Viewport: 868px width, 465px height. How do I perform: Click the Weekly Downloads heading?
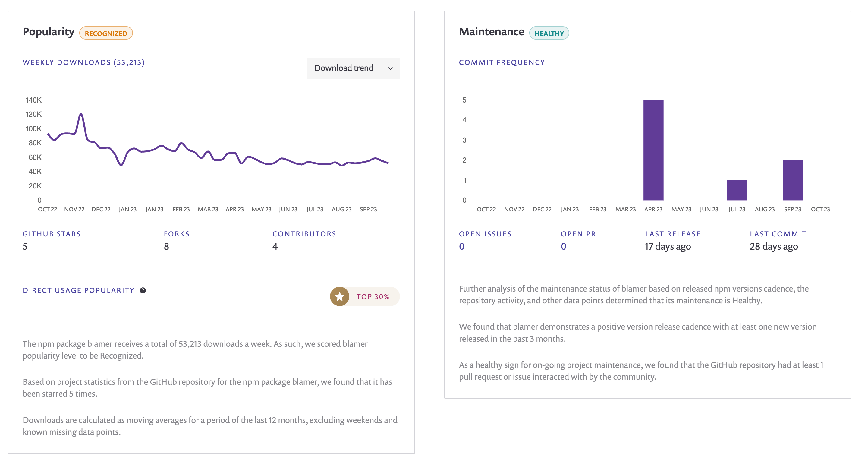pos(83,62)
